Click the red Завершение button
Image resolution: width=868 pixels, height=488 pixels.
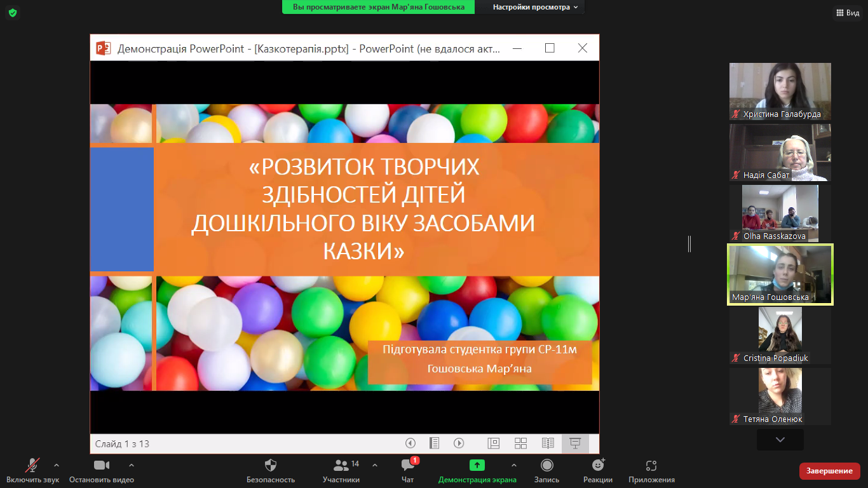coord(829,471)
